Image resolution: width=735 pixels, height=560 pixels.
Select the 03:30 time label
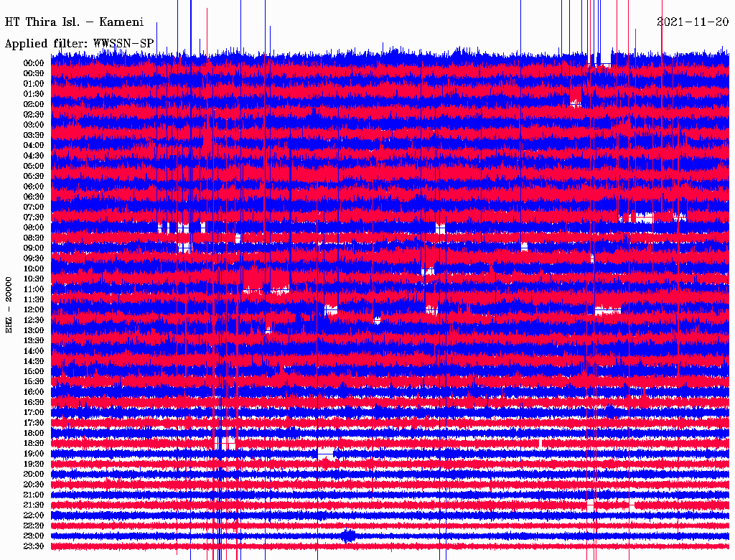(x=33, y=135)
